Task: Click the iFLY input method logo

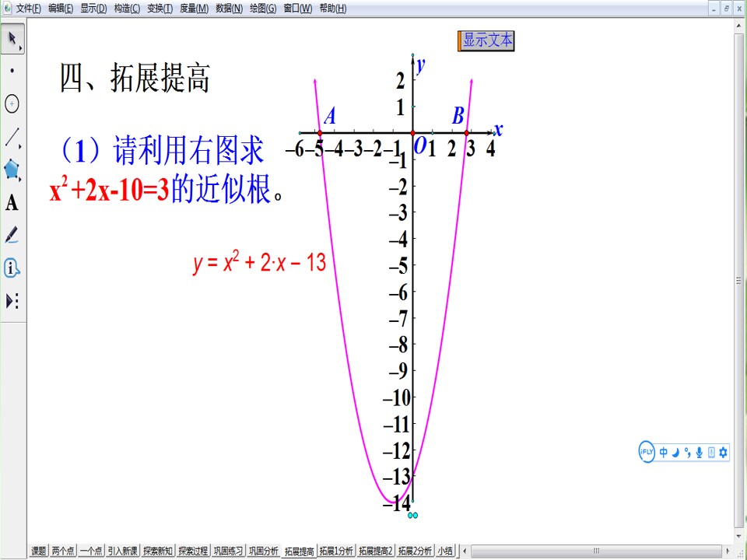Action: coord(647,451)
